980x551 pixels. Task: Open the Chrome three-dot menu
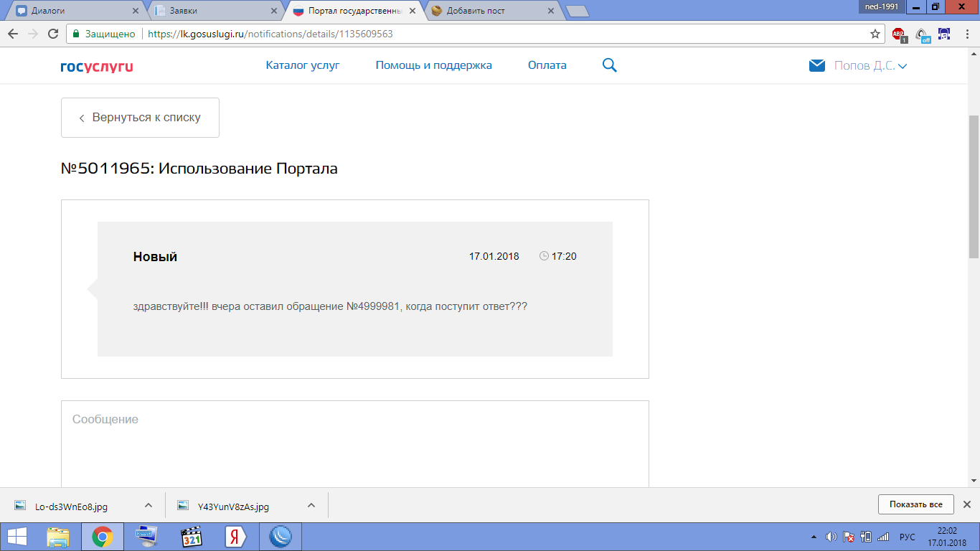tap(966, 34)
